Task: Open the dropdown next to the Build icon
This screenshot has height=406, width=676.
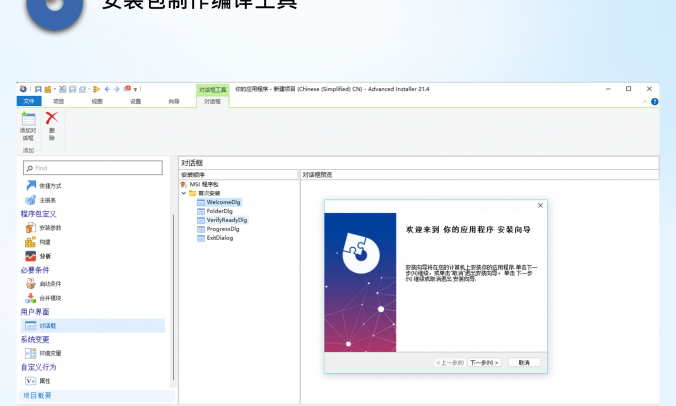Action: pos(55,89)
